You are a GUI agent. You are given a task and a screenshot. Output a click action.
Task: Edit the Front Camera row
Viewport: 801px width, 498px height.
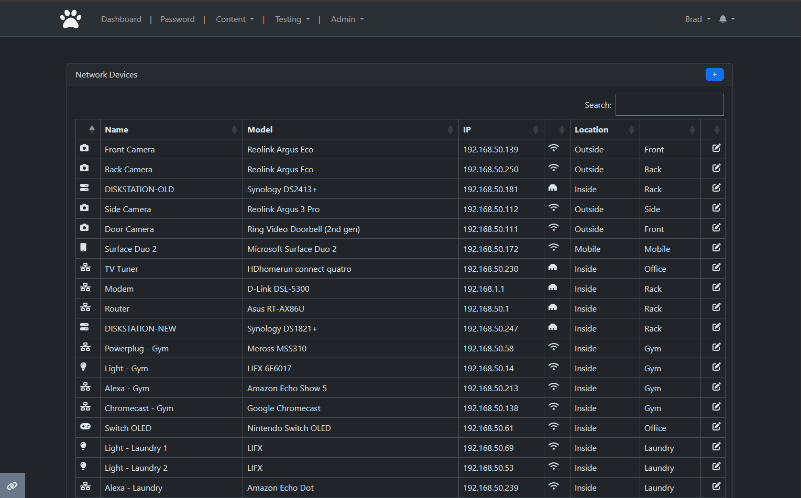point(716,148)
